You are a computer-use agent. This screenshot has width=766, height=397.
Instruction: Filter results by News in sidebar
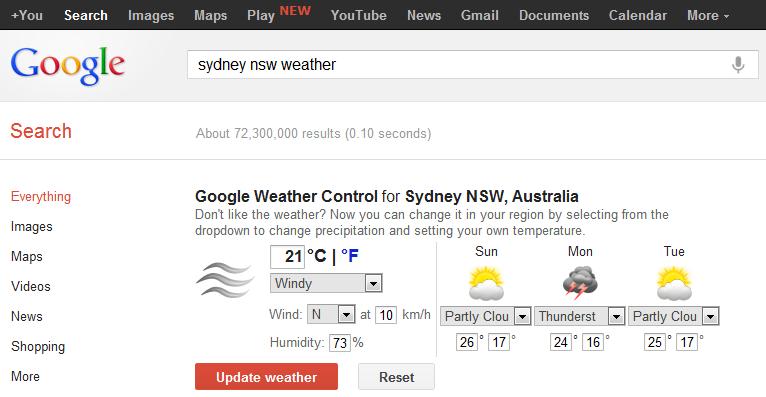[27, 316]
